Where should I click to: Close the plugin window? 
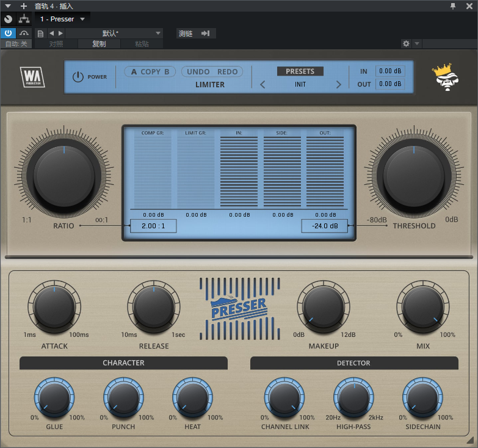pyautogui.click(x=469, y=6)
